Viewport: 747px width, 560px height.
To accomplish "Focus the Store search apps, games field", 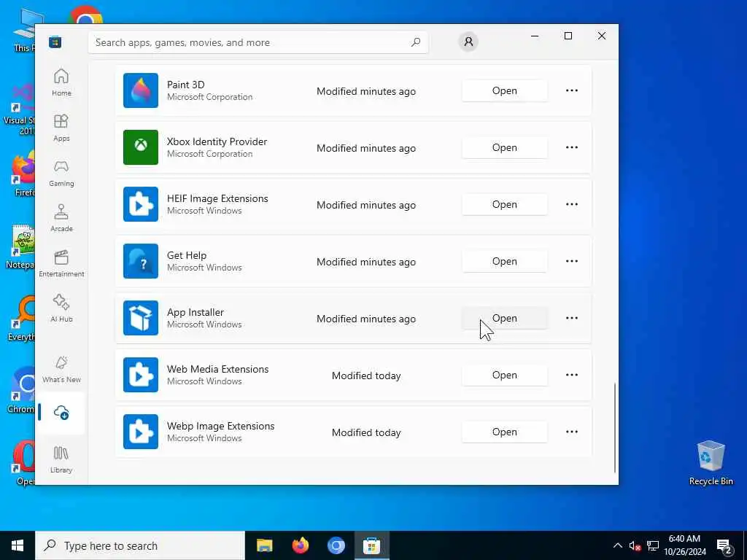I will (x=258, y=42).
